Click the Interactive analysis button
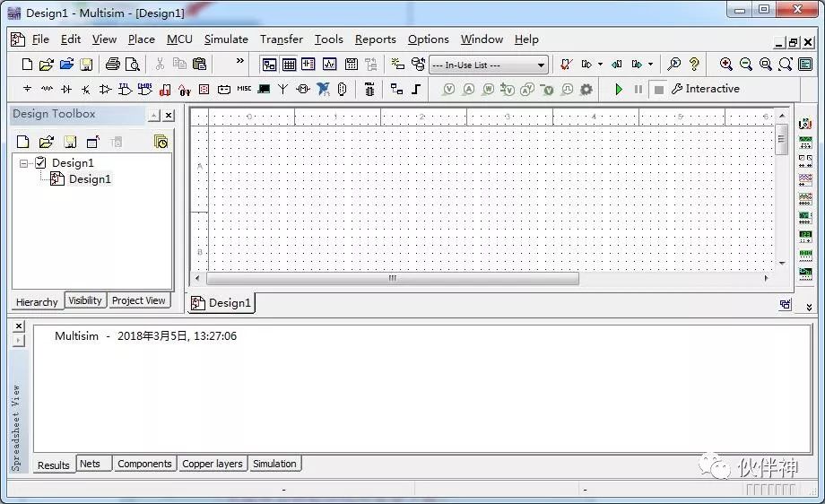The height and width of the screenshot is (504, 825). click(706, 89)
